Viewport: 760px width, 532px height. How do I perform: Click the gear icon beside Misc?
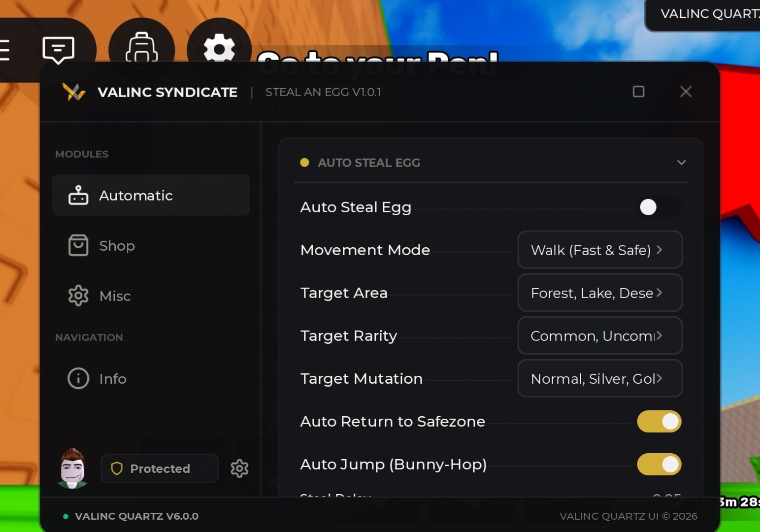point(78,296)
